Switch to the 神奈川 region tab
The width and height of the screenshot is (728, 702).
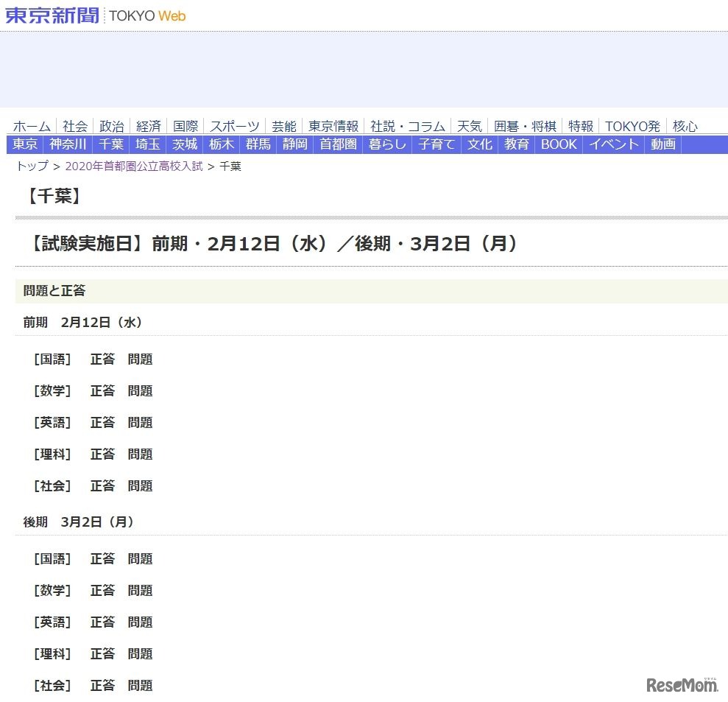[67, 144]
